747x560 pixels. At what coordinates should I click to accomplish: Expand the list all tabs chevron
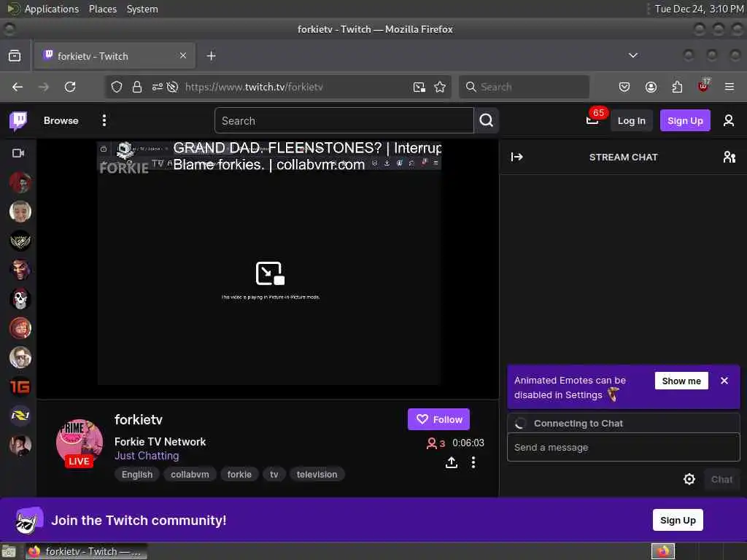632,55
